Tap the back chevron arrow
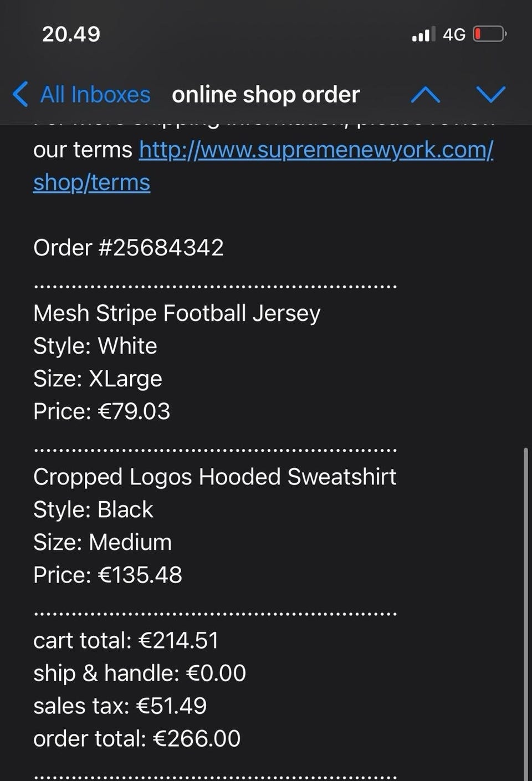This screenshot has height=781, width=532. tap(20, 94)
